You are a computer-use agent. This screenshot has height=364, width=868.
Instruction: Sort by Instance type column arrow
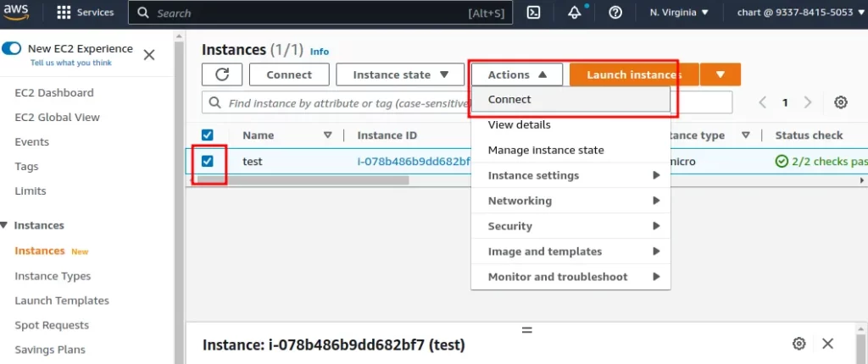746,135
